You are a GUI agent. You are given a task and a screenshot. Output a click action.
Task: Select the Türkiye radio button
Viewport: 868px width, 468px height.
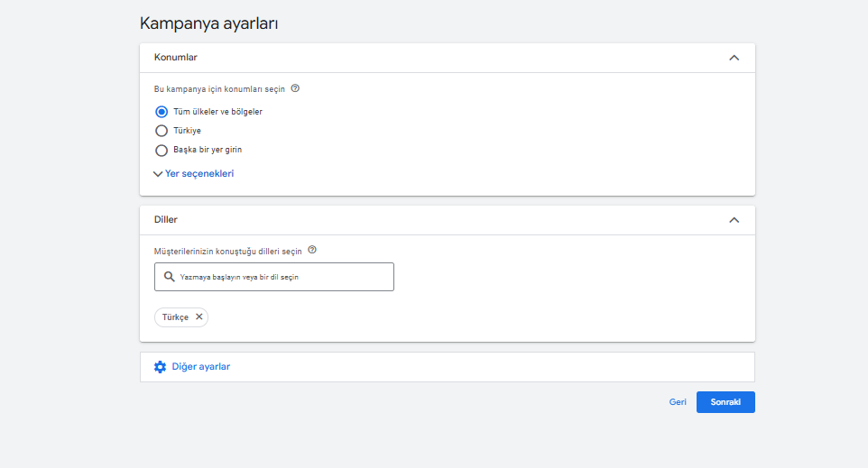pos(162,131)
